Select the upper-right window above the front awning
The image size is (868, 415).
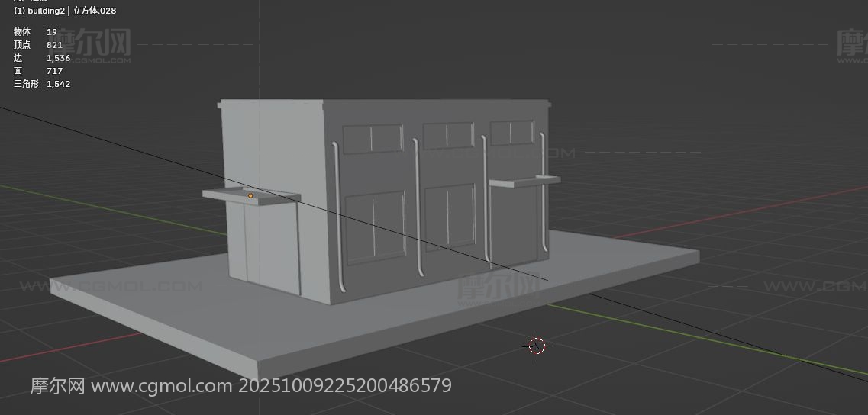coord(512,134)
